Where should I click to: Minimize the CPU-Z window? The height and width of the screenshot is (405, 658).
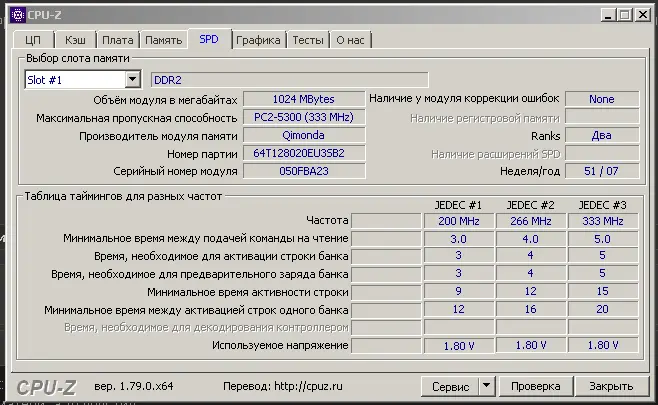pos(608,15)
